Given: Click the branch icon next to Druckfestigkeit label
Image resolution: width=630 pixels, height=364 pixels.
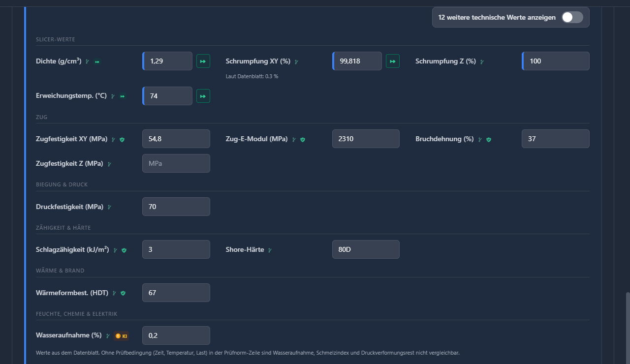Looking at the screenshot, I should 109,207.
